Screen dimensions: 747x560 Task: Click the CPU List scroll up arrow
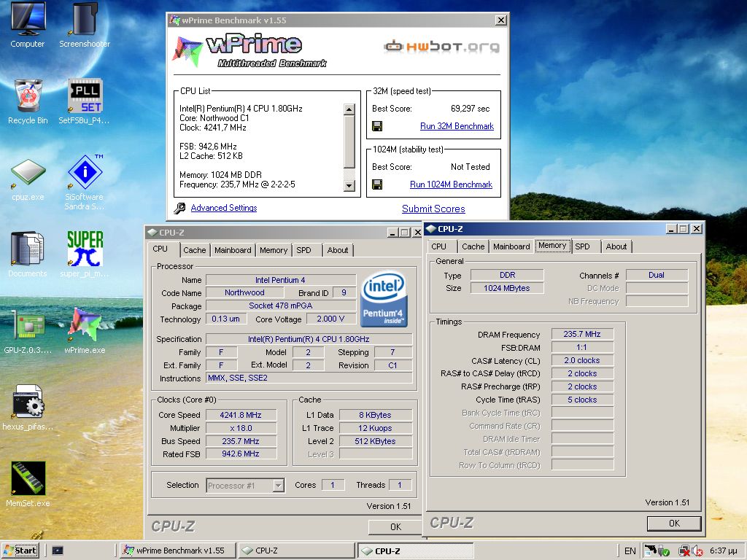(x=349, y=109)
